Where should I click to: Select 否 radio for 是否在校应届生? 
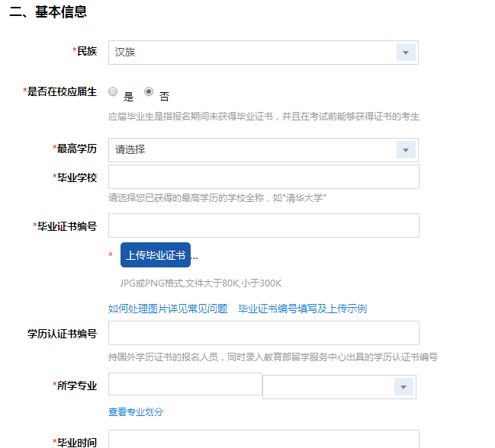coord(149,91)
